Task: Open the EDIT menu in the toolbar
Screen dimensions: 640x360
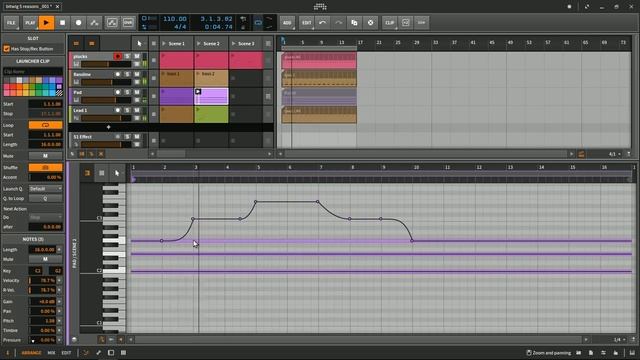Action: pos(307,23)
